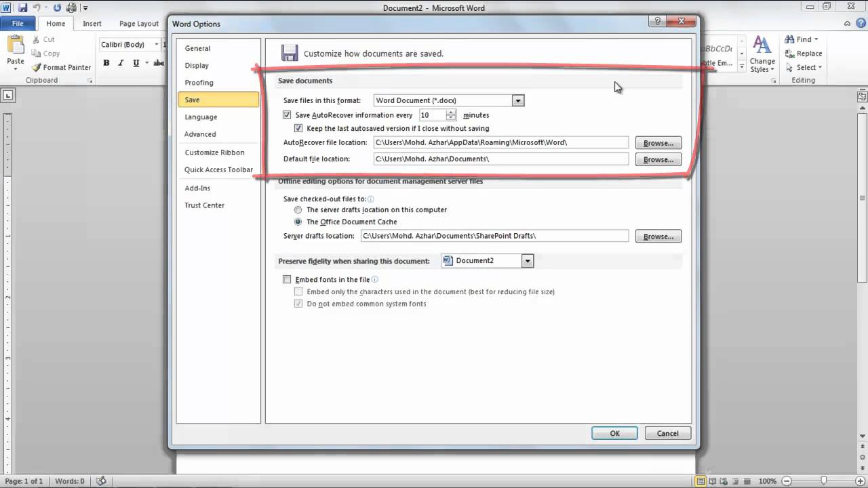This screenshot has width=868, height=488.
Task: Open the Clipboard dialog launcher
Action: coord(90,81)
